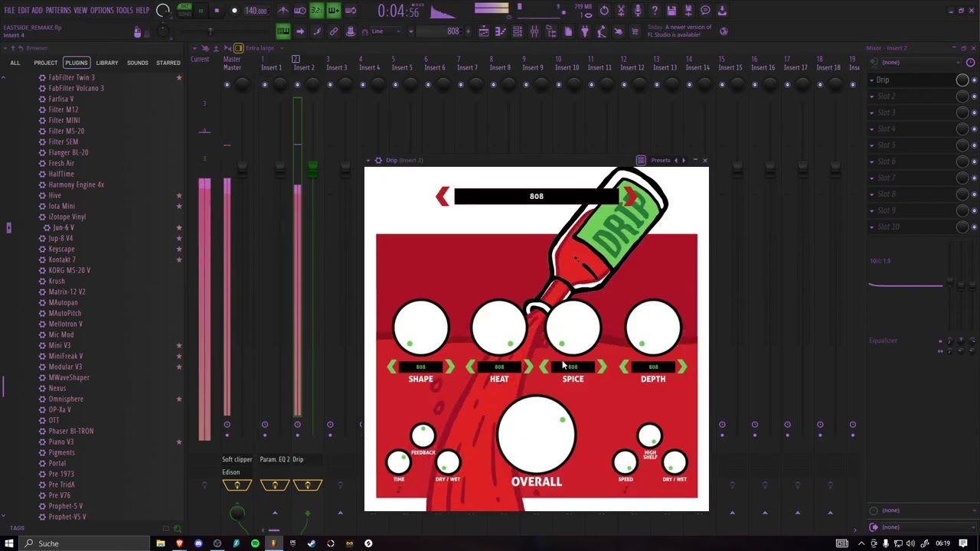Click the link chain icon in toolbar
This screenshot has height=551, width=980.
click(x=334, y=31)
